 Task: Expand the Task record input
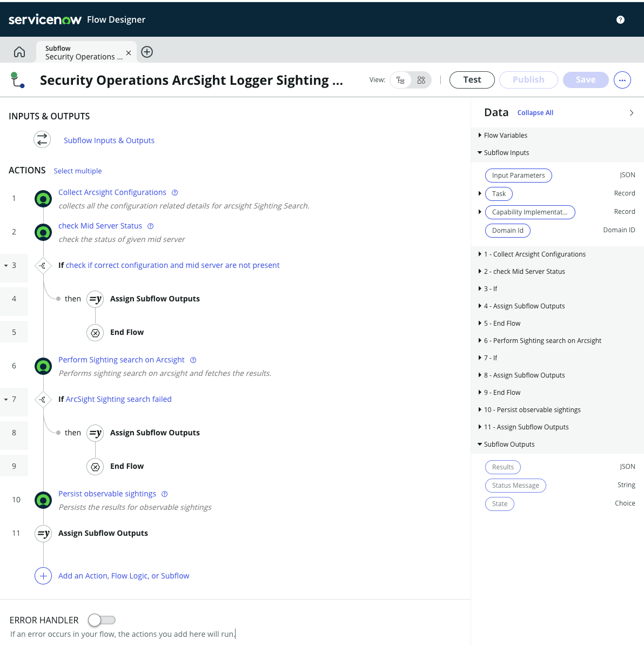[x=480, y=193]
